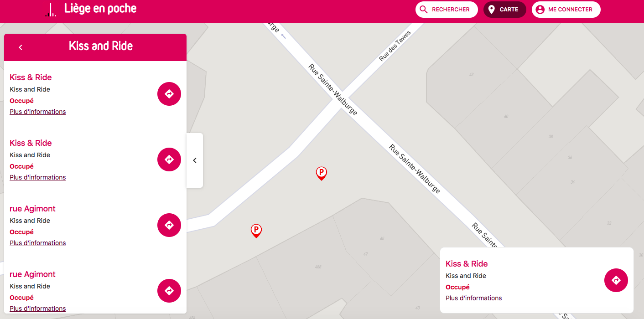Select the first rue Agimont list title

[32, 209]
